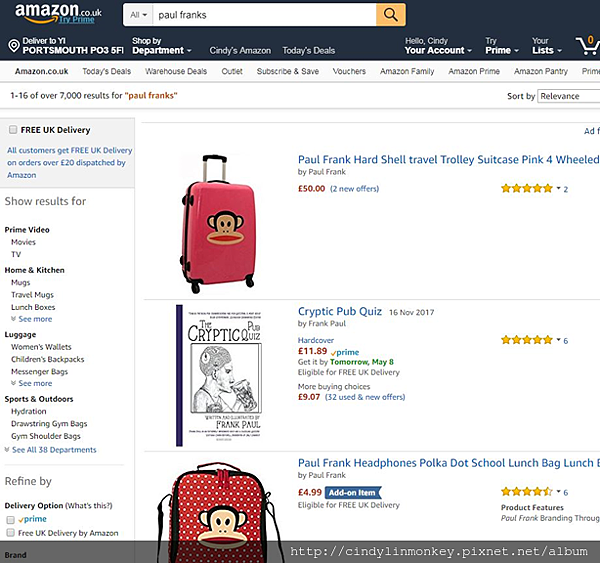Screen dimensions: 600x563
Task: Go to Amazon Pantry tab
Action: point(541,72)
